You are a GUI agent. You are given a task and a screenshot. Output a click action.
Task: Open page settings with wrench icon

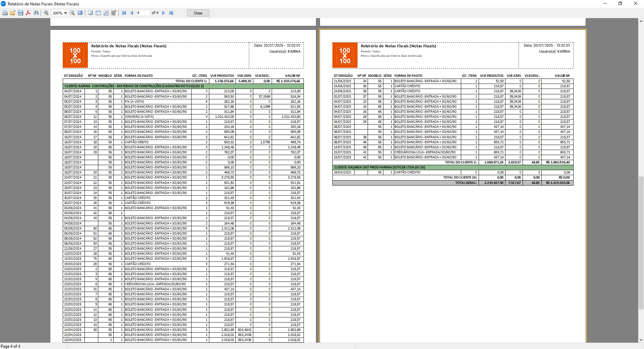(106, 13)
